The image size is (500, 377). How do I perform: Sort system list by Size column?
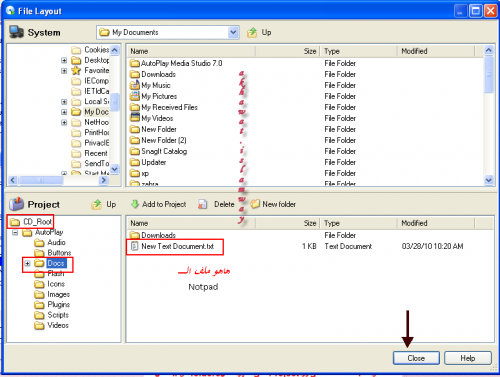[287, 51]
